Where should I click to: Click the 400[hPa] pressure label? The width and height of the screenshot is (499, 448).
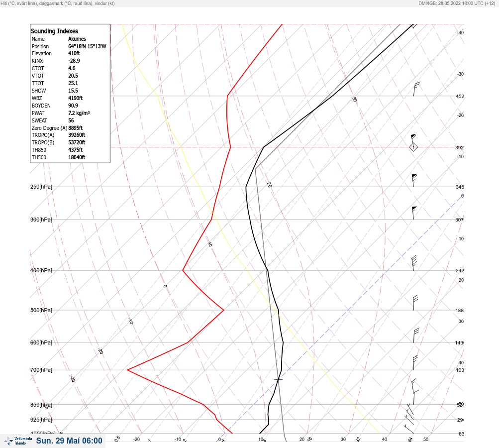(41, 271)
